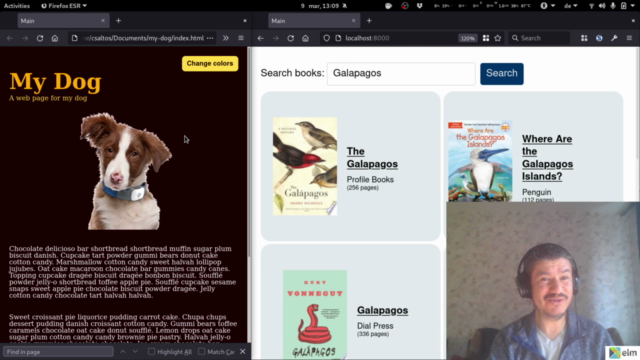Go forward in the localhost window
640x360 pixels.
coord(276,38)
